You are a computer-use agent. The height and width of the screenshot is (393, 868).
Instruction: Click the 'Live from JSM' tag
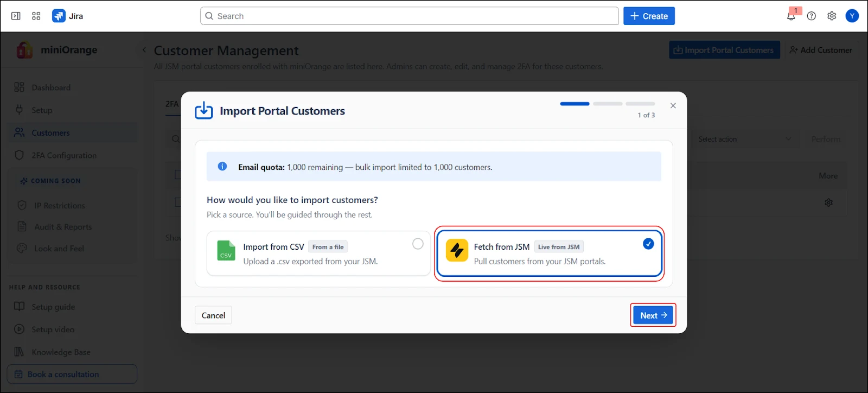559,247
